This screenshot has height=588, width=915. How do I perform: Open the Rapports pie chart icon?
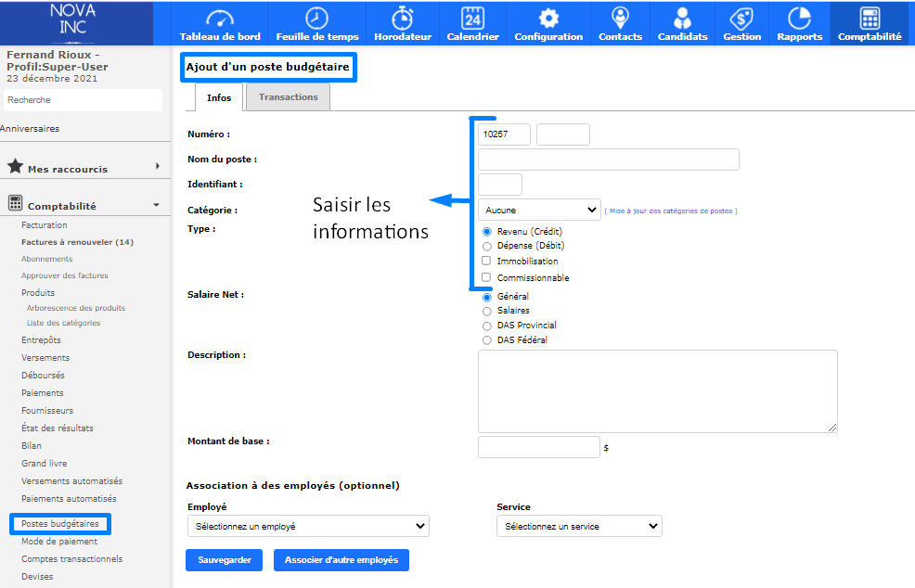799,19
